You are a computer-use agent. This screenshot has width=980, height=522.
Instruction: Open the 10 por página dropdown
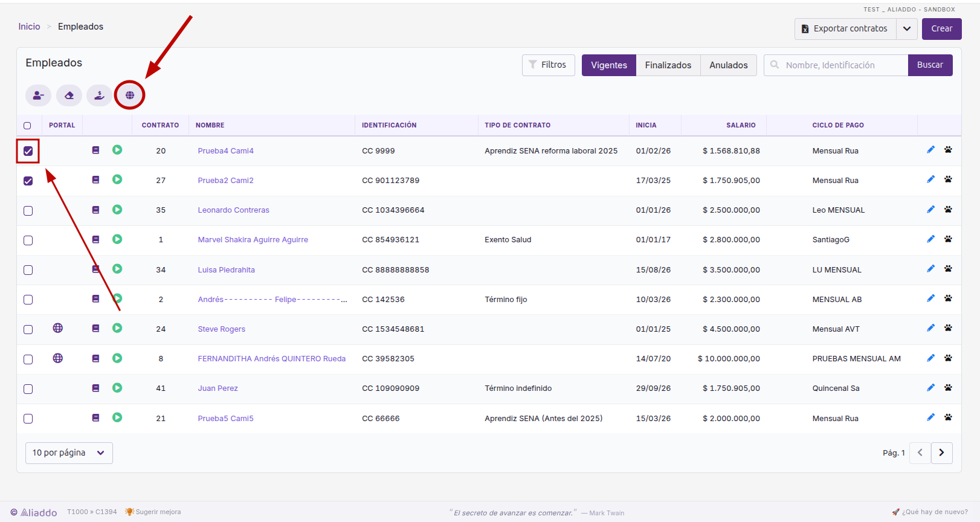click(x=69, y=453)
